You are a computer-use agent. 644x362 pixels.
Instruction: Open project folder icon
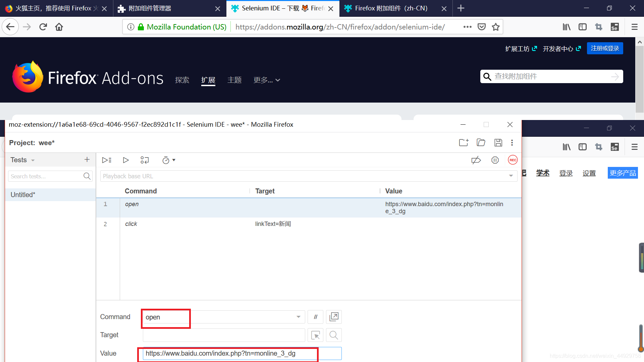481,142
